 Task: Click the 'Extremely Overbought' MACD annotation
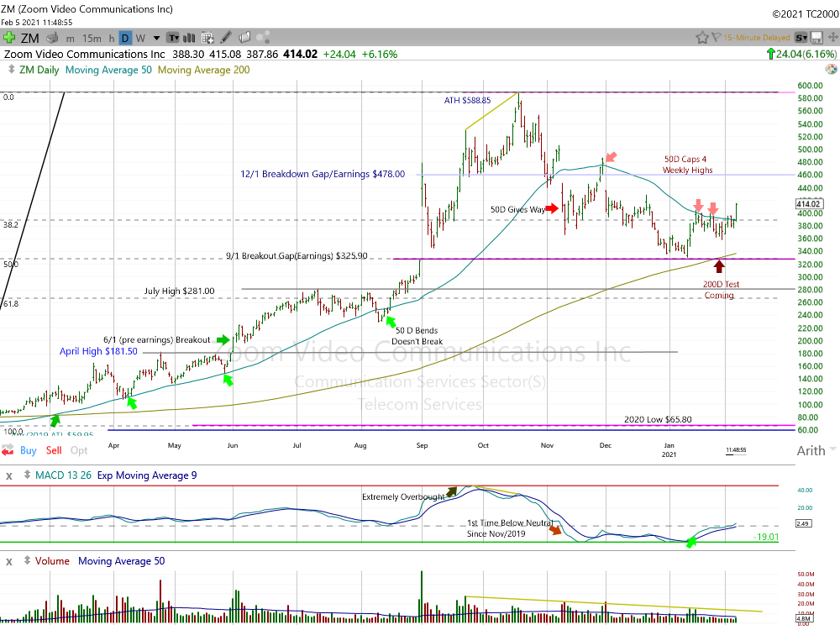(403, 497)
